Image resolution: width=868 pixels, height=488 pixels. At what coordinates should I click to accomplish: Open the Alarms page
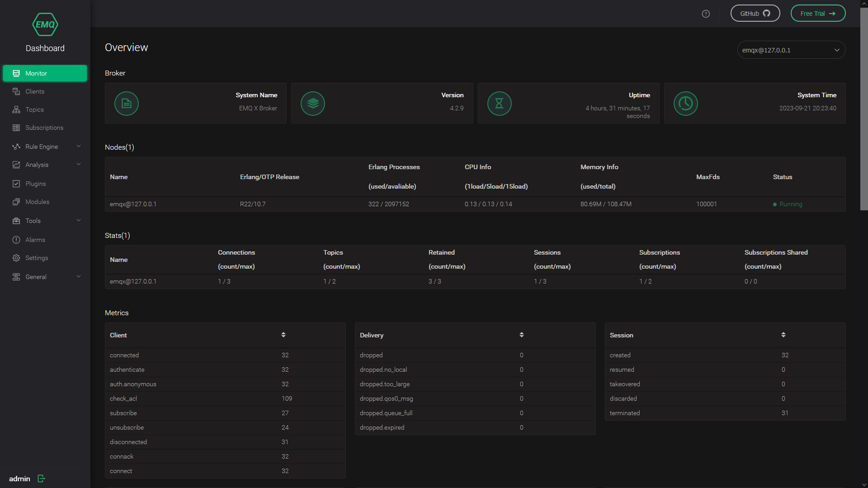(x=45, y=240)
